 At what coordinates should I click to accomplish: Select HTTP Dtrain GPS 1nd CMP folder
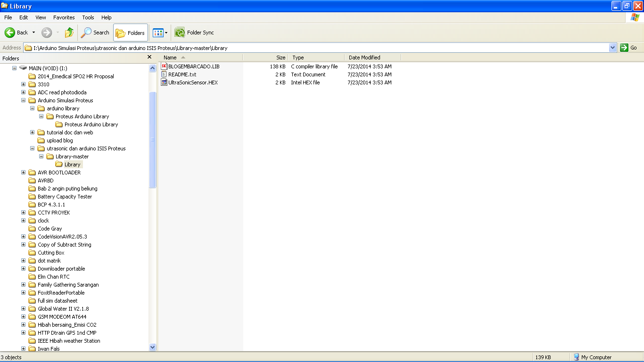pyautogui.click(x=67, y=333)
